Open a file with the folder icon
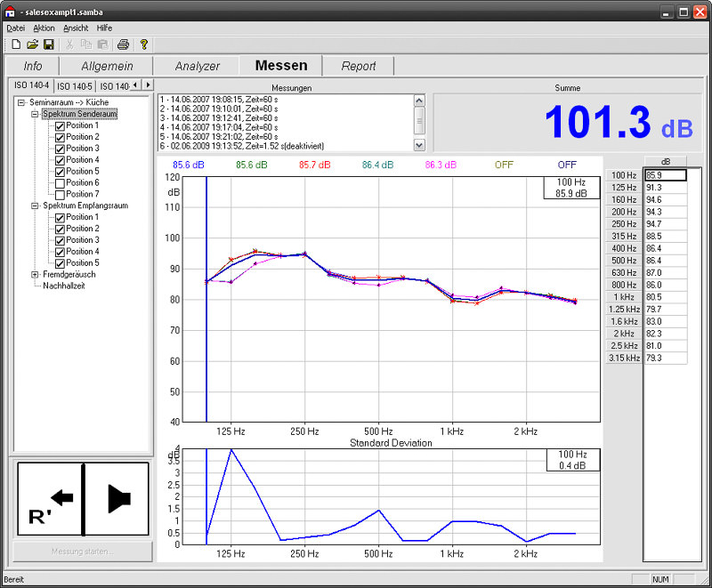This screenshot has width=712, height=588. pyautogui.click(x=32, y=44)
